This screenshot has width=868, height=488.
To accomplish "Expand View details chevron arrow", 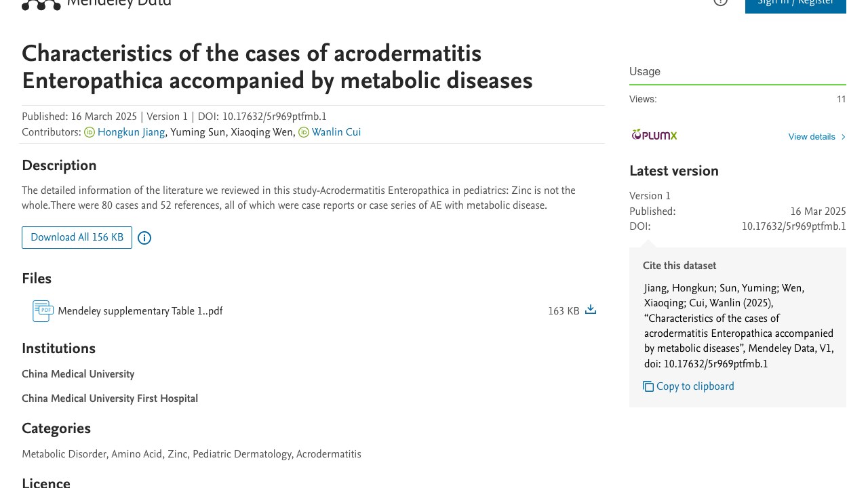I will [x=844, y=137].
